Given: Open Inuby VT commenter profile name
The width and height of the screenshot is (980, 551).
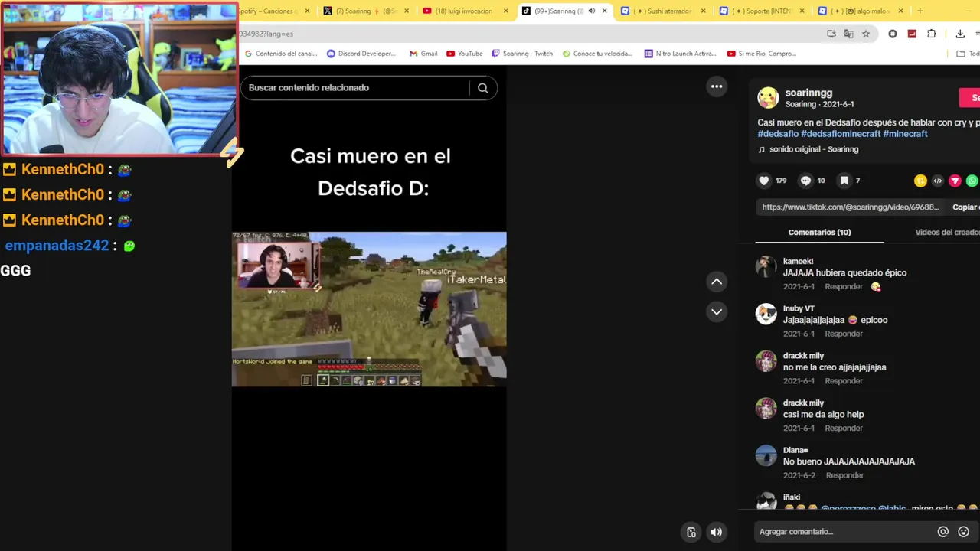Looking at the screenshot, I should tap(799, 308).
